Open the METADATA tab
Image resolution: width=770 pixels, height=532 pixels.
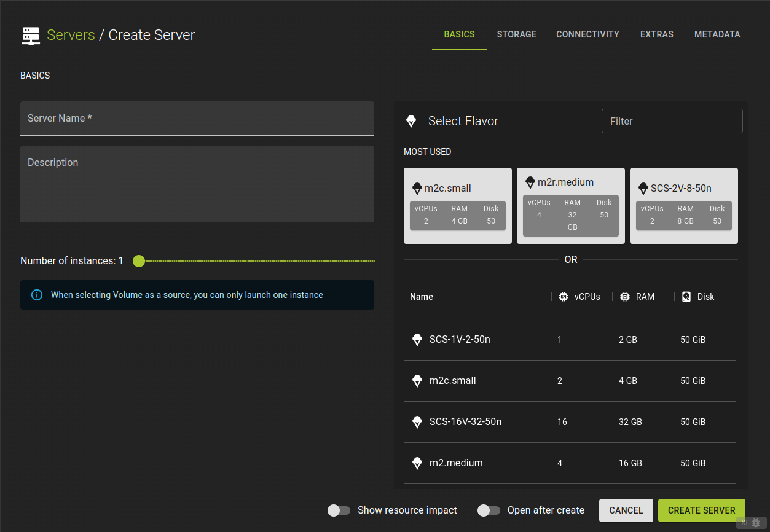coord(717,34)
